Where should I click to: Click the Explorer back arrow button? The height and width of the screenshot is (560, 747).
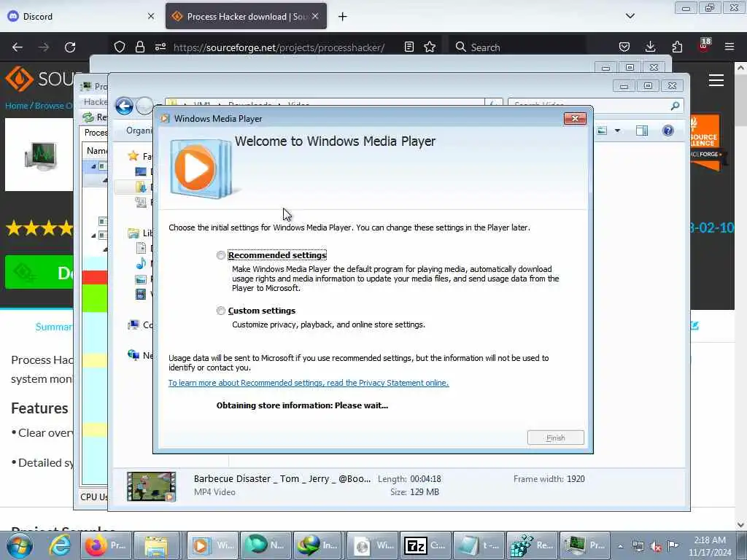[124, 106]
